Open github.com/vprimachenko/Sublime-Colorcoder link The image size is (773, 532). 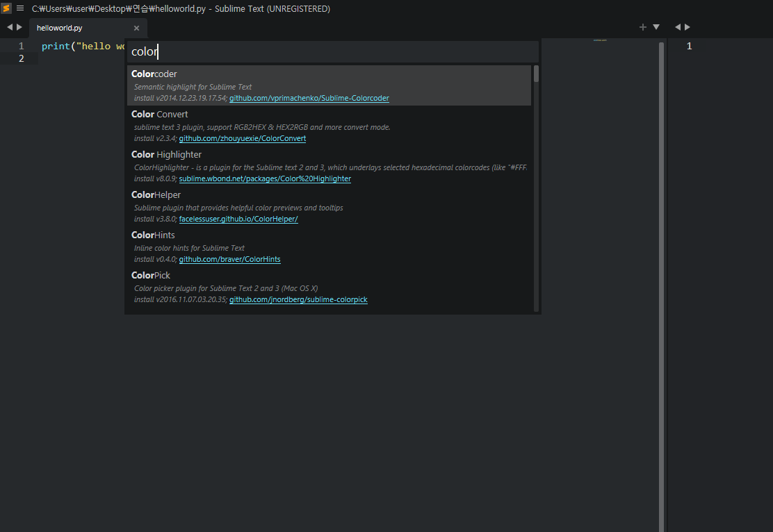pos(309,98)
